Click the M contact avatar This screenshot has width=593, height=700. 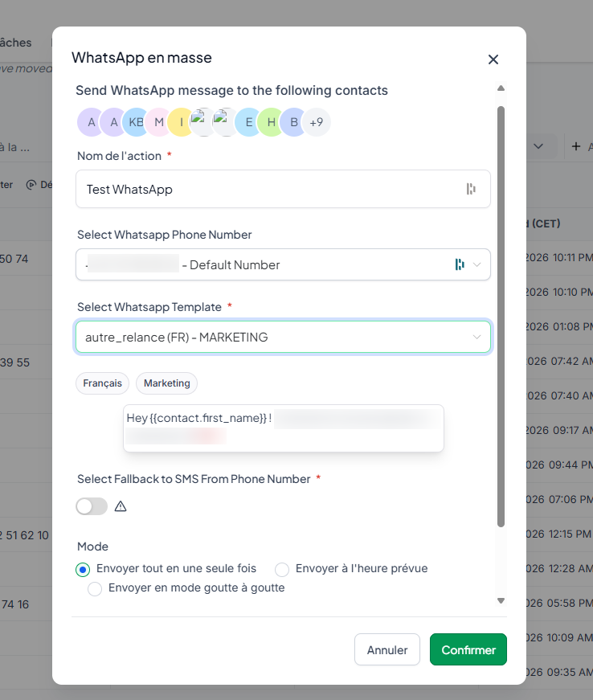(159, 122)
